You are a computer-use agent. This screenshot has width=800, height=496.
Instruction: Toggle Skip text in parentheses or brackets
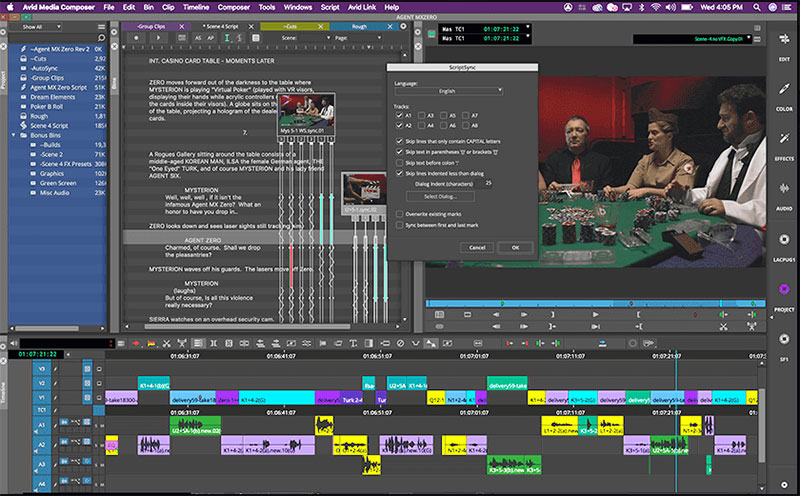click(x=399, y=152)
